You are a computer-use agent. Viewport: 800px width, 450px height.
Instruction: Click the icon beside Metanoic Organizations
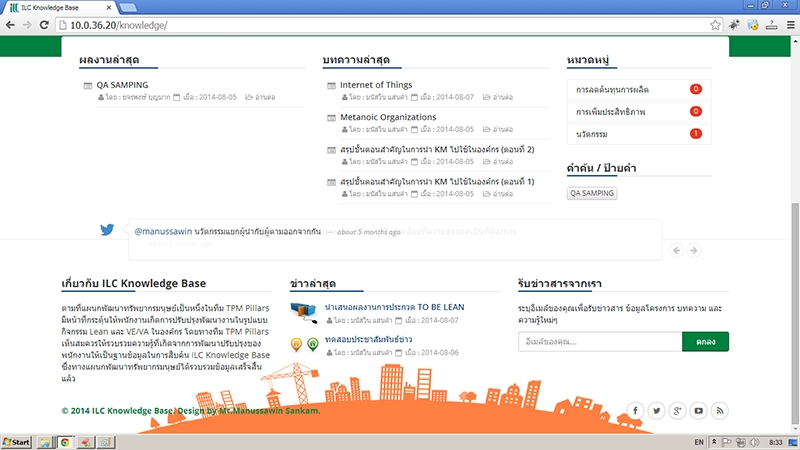click(x=331, y=118)
